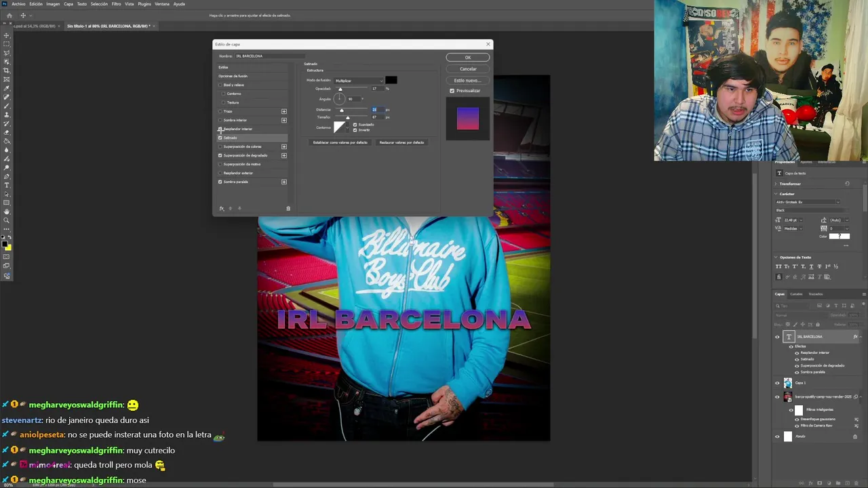Screen dimensions: 868x488
Task: Select the Horizontal Type tool
Action: click(x=7, y=185)
